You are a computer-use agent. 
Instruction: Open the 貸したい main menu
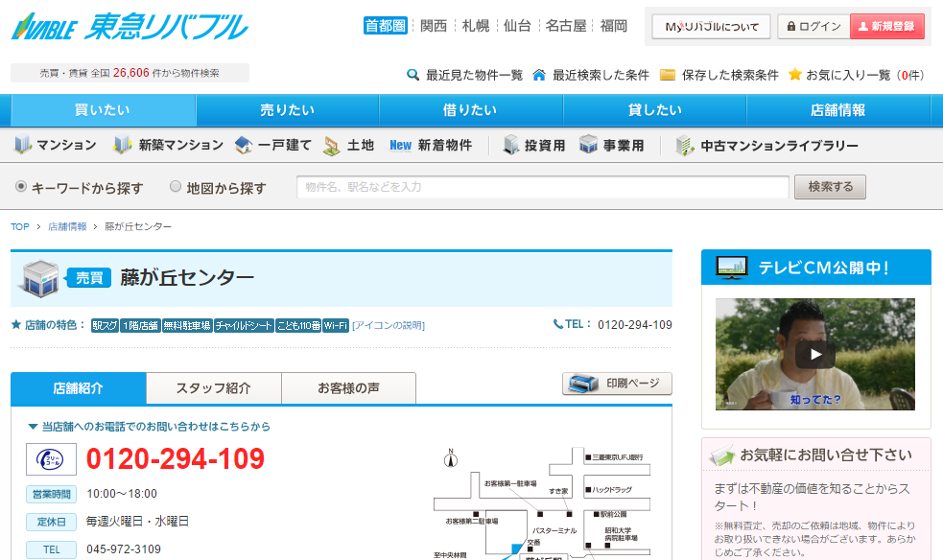click(x=655, y=110)
